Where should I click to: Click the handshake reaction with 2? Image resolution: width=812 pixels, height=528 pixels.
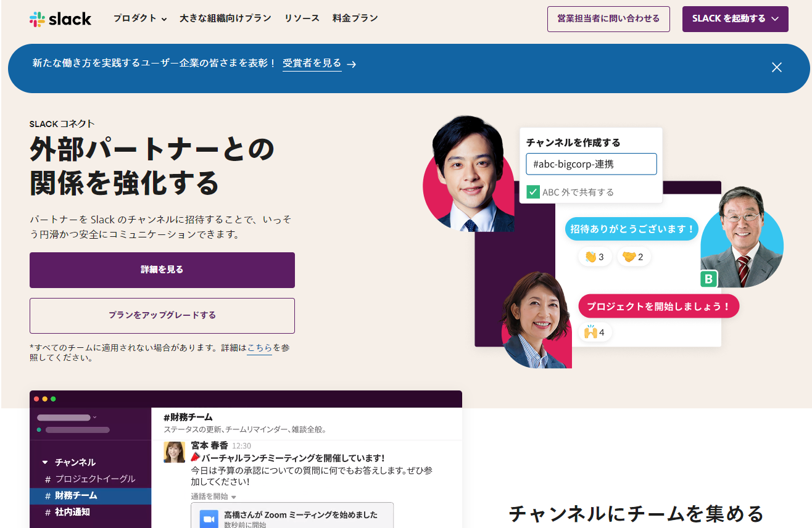click(633, 257)
